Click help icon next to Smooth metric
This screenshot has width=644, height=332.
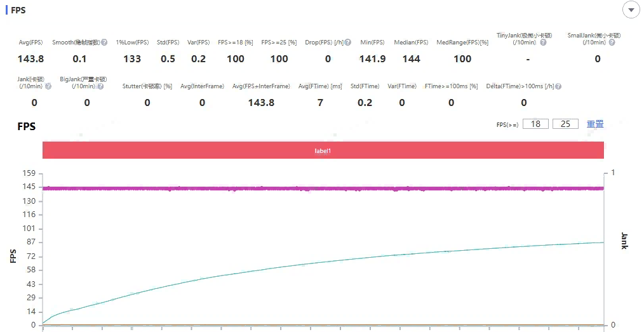coord(104,43)
